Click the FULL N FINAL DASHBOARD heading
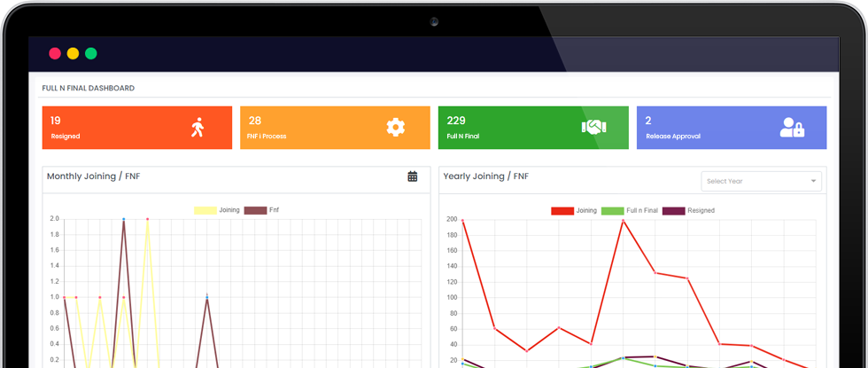Screen dimensions: 868x368 89,89
